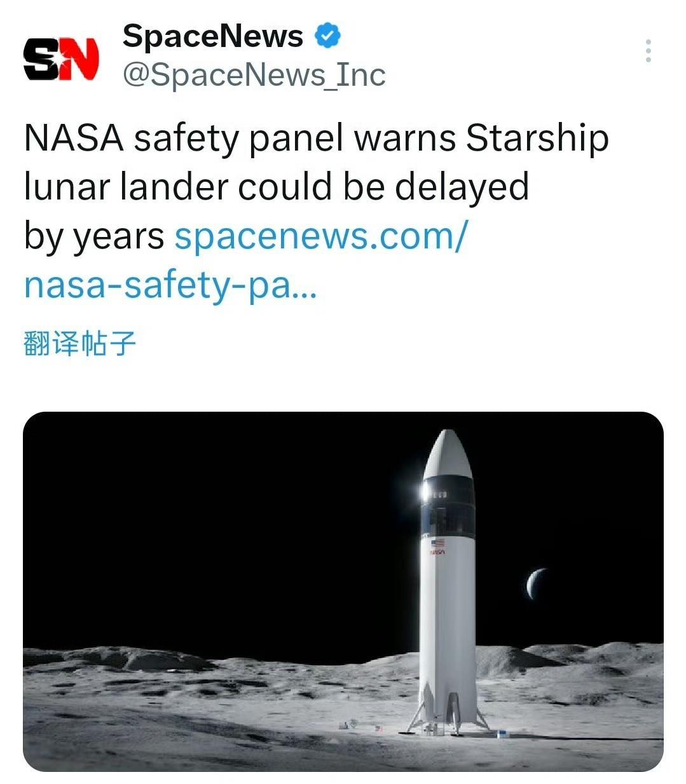Viewport: 686px width, 784px height.
Task: Click the NASA logo on the lander
Action: (437, 553)
